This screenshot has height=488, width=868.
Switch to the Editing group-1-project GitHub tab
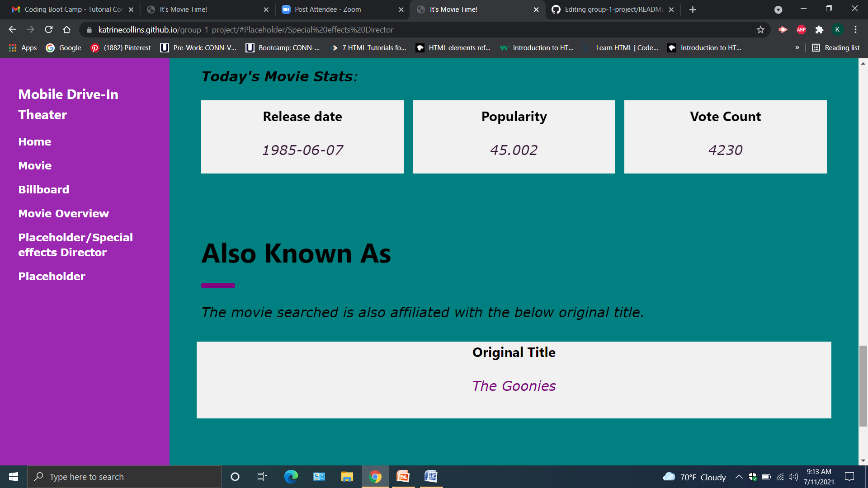[x=613, y=9]
